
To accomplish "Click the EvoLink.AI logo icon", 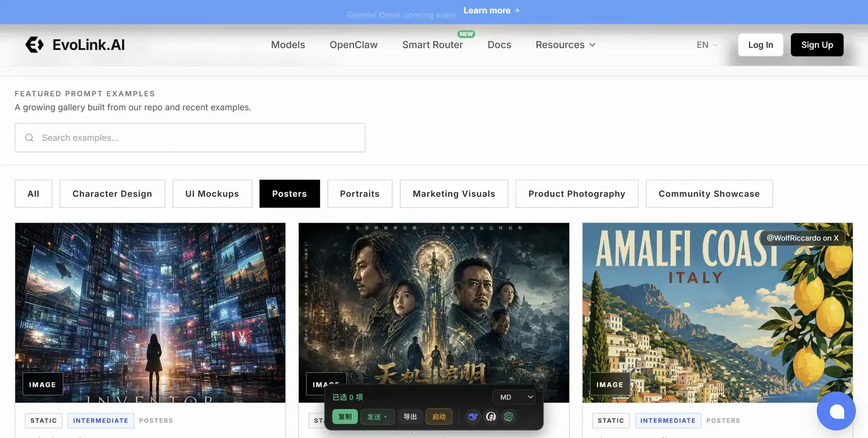I will click(34, 44).
